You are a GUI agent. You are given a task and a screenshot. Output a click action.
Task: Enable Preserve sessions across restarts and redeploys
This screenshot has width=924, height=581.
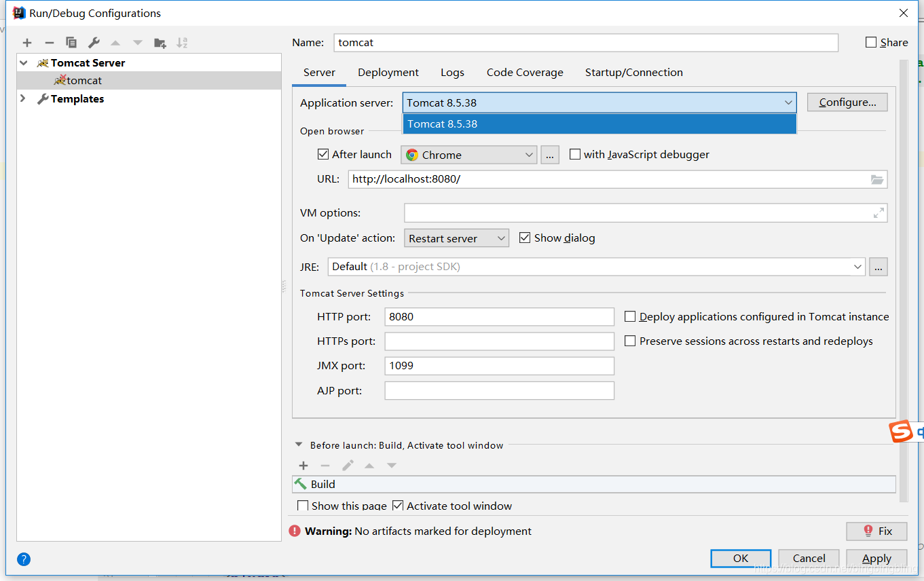630,341
